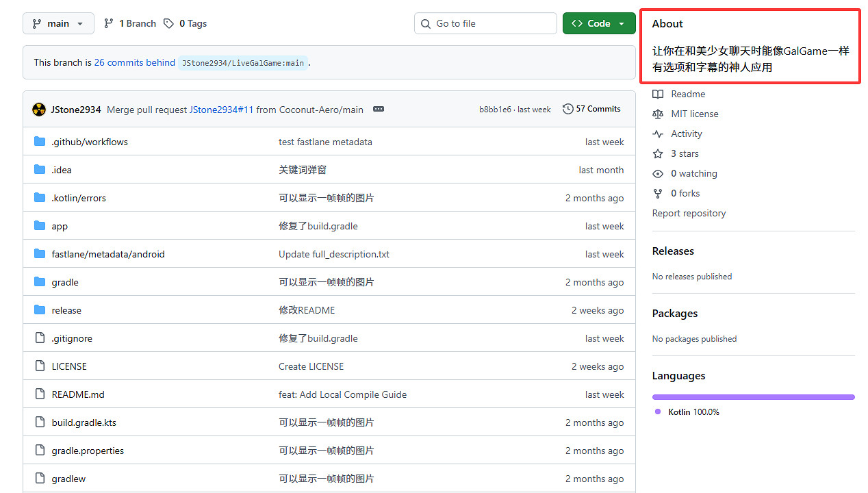Click the Kotlin language progress bar

(753, 396)
